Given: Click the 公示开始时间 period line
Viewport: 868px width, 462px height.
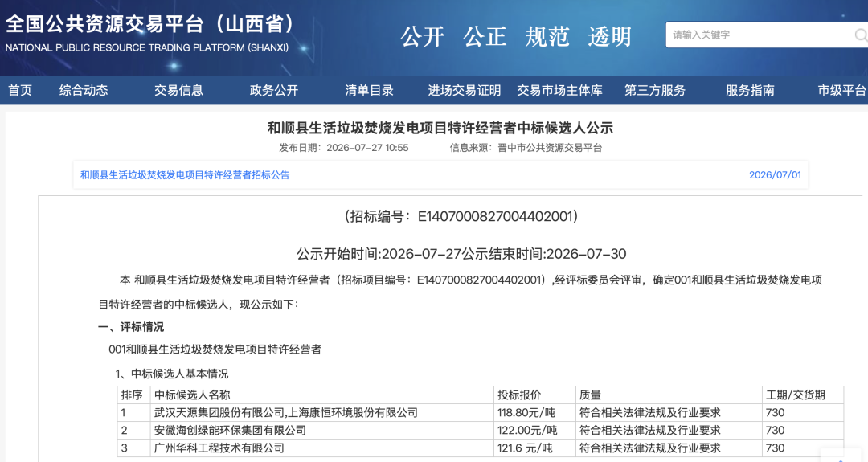Looking at the screenshot, I should coord(461,254).
